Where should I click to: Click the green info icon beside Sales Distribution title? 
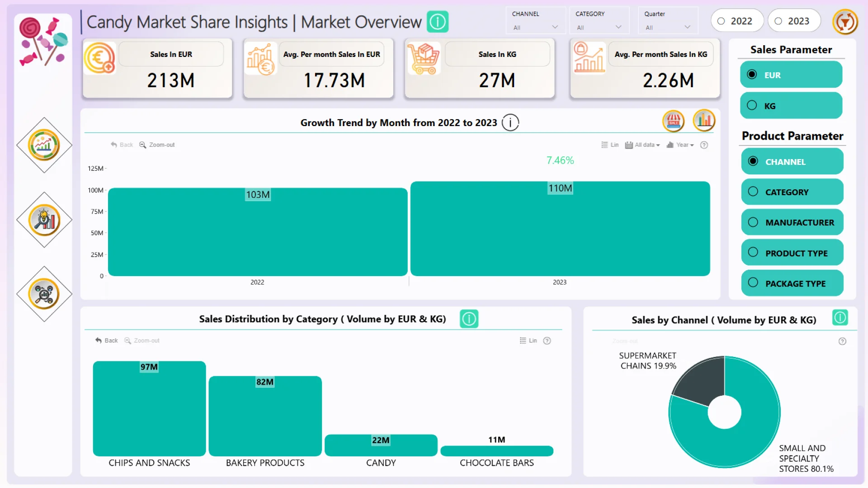[x=469, y=319]
